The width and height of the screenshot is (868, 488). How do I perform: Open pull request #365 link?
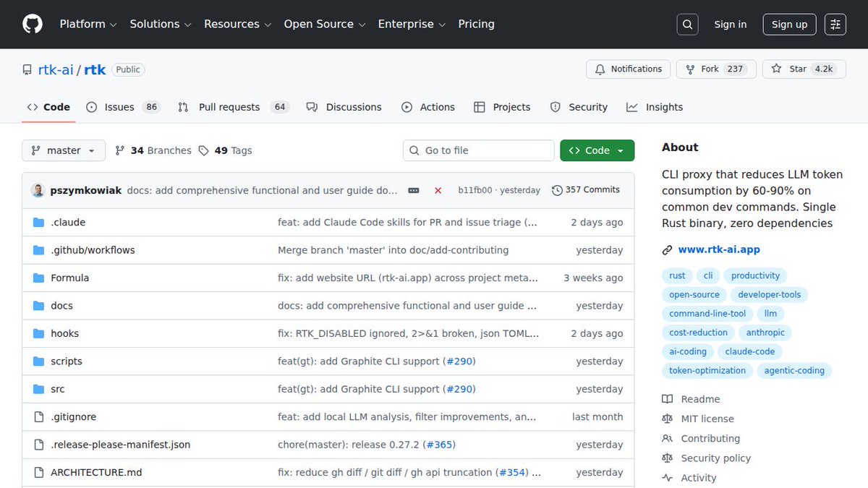pyautogui.click(x=440, y=445)
